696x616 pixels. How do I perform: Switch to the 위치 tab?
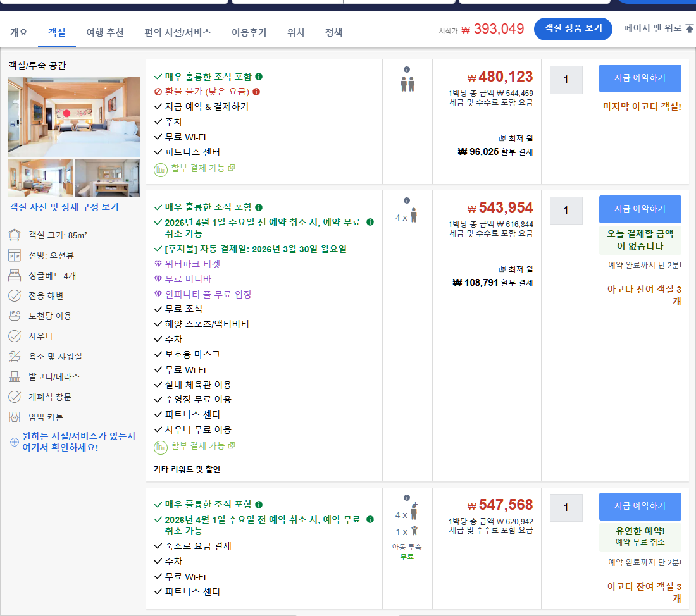(295, 32)
